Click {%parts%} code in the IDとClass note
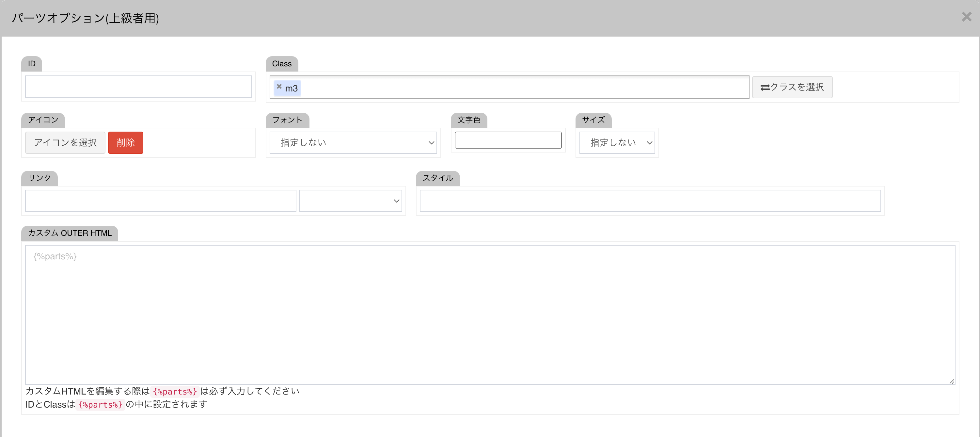This screenshot has height=437, width=980. click(100, 404)
